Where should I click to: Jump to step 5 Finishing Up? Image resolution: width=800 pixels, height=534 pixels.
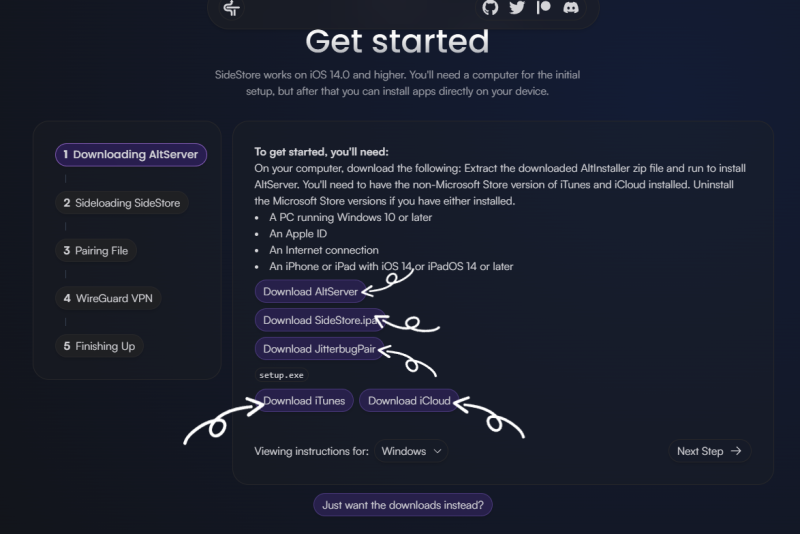pyautogui.click(x=98, y=346)
